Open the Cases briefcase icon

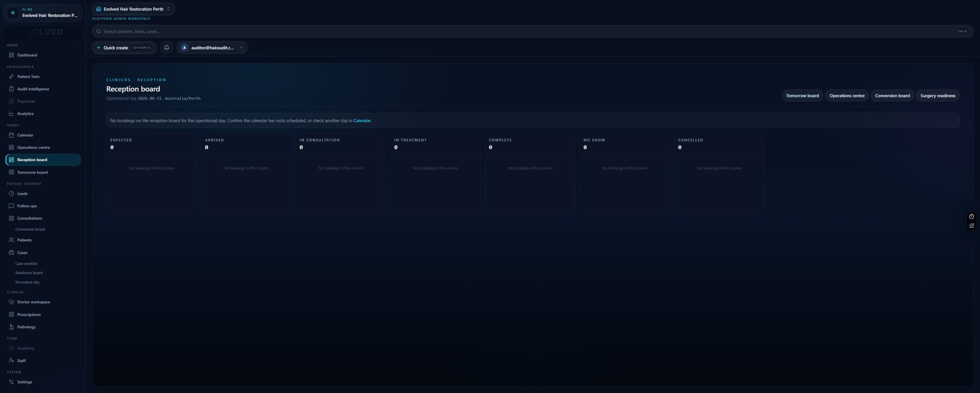point(12,252)
